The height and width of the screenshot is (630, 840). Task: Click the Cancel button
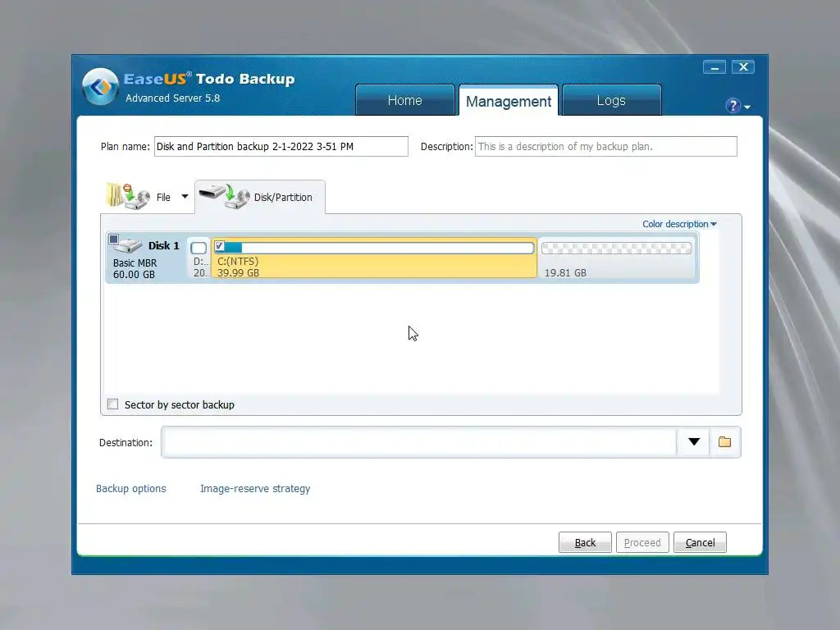click(700, 542)
